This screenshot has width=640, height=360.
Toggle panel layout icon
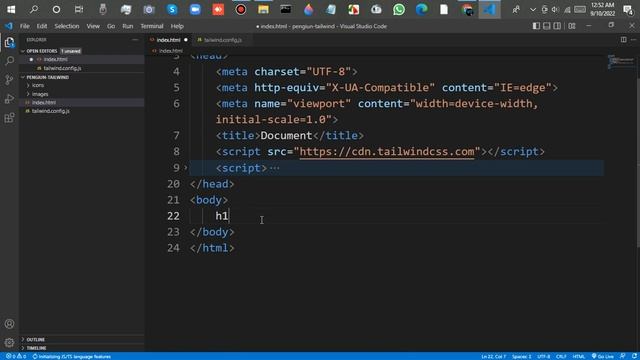tap(547, 26)
